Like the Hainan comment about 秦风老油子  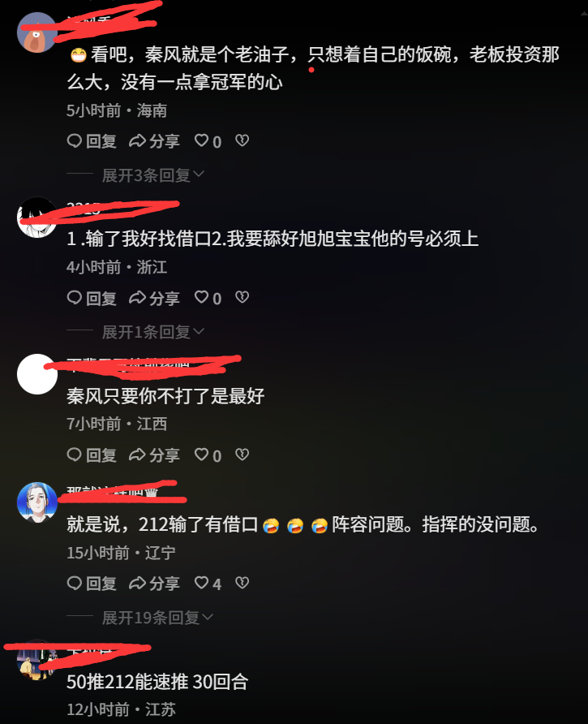(x=208, y=141)
